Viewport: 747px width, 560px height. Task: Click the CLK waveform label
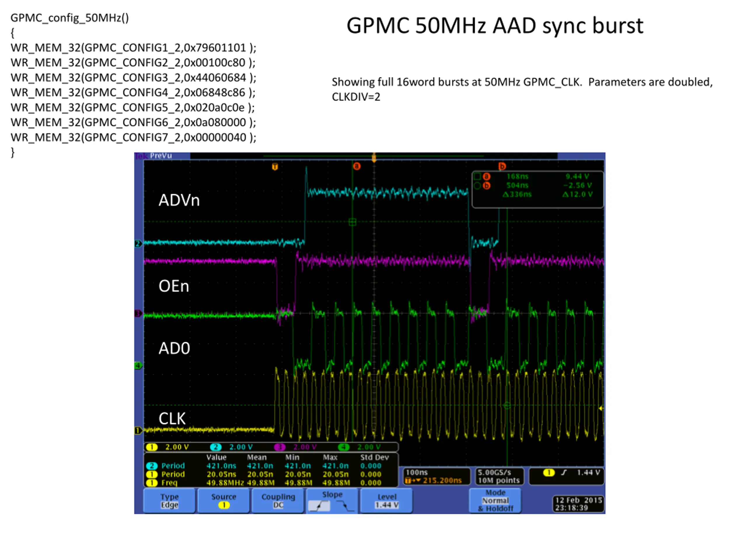[x=172, y=419]
